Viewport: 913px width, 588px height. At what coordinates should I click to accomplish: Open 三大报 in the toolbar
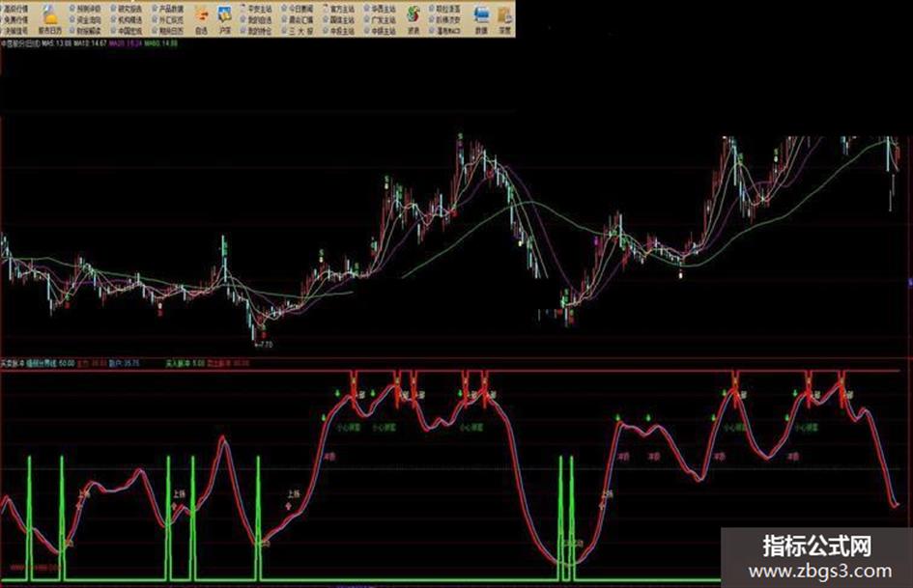point(297,31)
